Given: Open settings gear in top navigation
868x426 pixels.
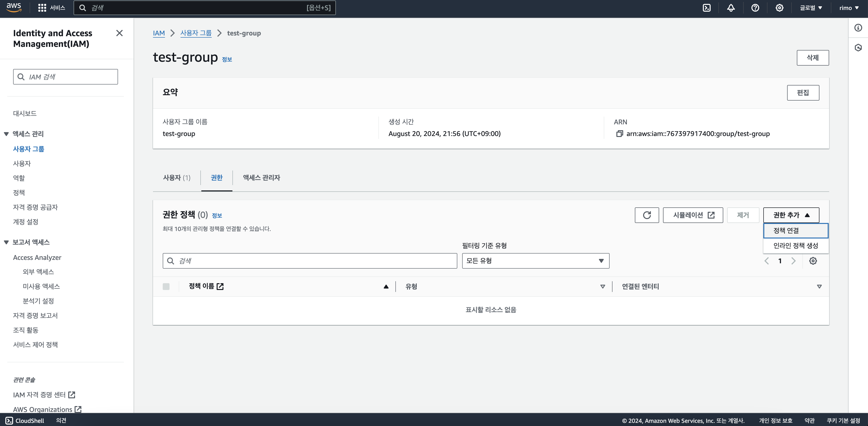Looking at the screenshot, I should 779,8.
